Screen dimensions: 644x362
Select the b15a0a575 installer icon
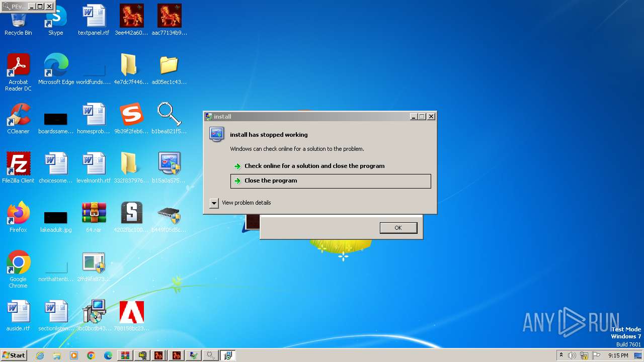coord(169,168)
